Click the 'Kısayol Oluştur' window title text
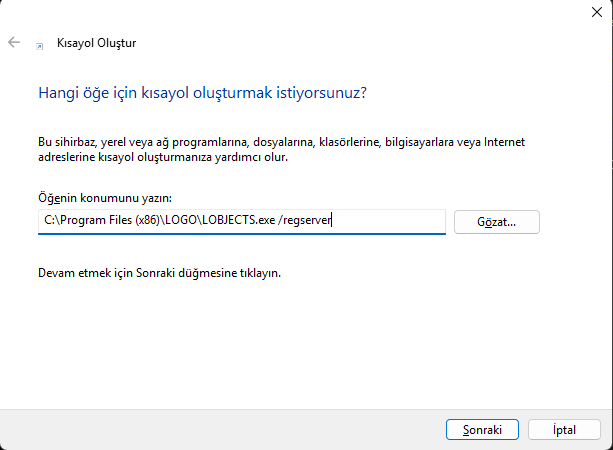Screen dimensions: 613x450 [97, 44]
